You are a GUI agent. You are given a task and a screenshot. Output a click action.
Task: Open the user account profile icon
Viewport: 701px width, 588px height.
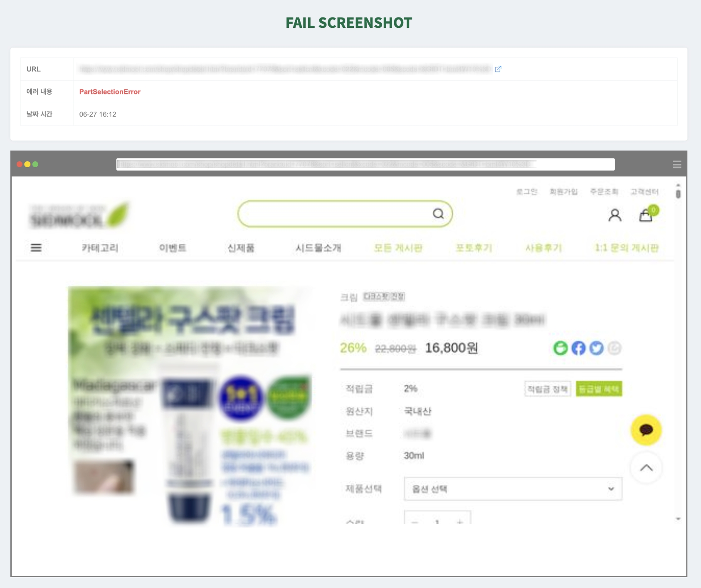615,215
